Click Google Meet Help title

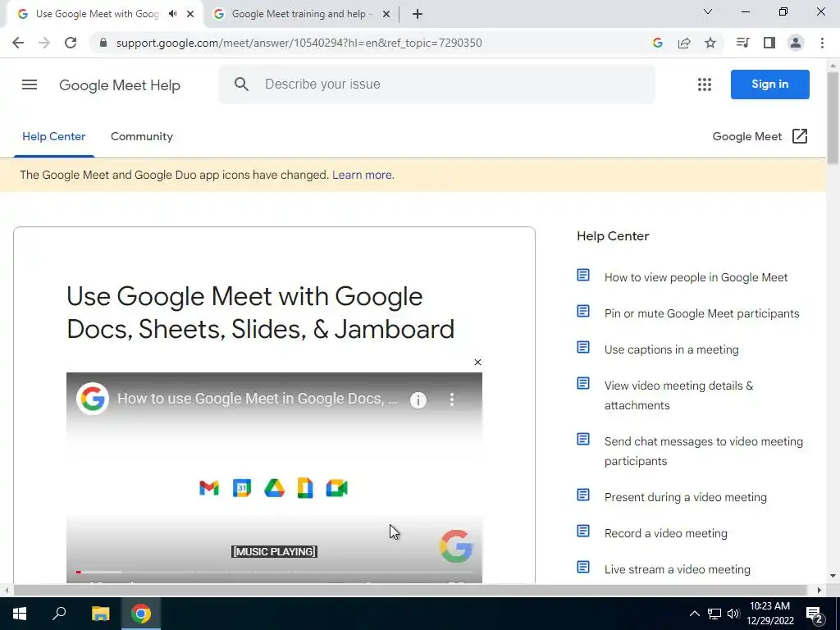point(120,84)
